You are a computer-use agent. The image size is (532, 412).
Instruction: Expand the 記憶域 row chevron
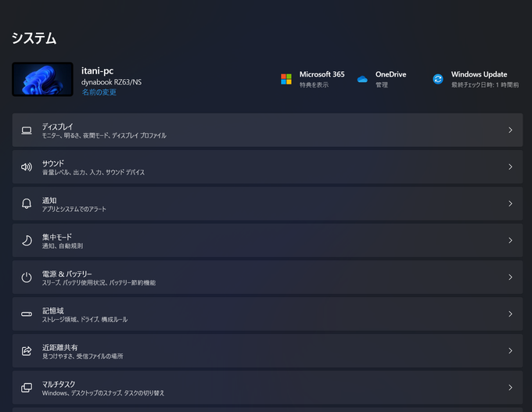(510, 314)
